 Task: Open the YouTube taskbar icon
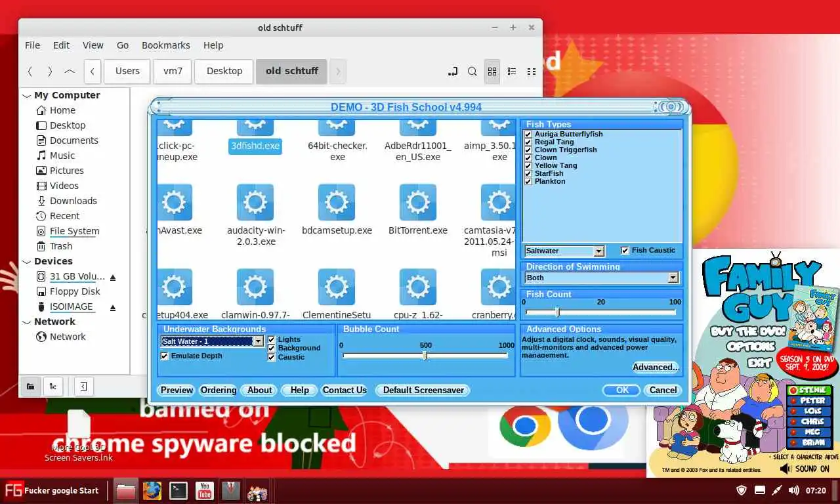point(204,491)
